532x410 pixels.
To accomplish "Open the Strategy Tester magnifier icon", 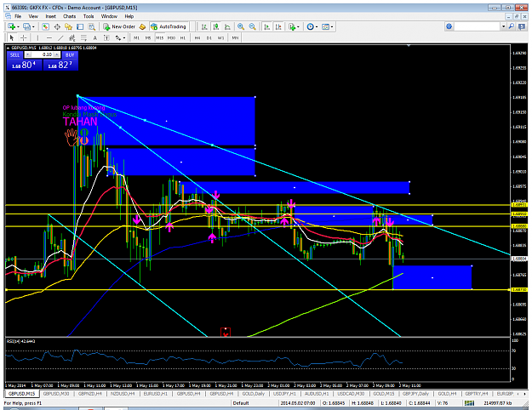I will [92, 26].
